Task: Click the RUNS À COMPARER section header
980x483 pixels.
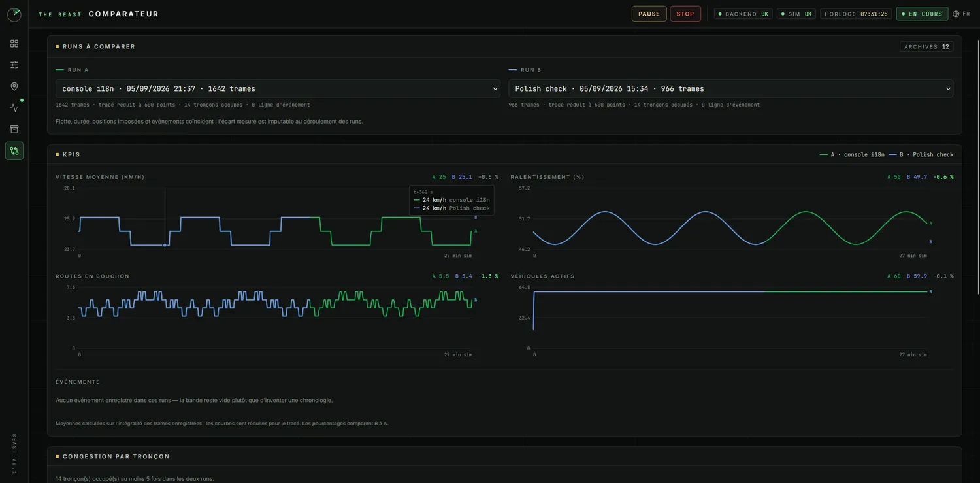Action: point(99,46)
